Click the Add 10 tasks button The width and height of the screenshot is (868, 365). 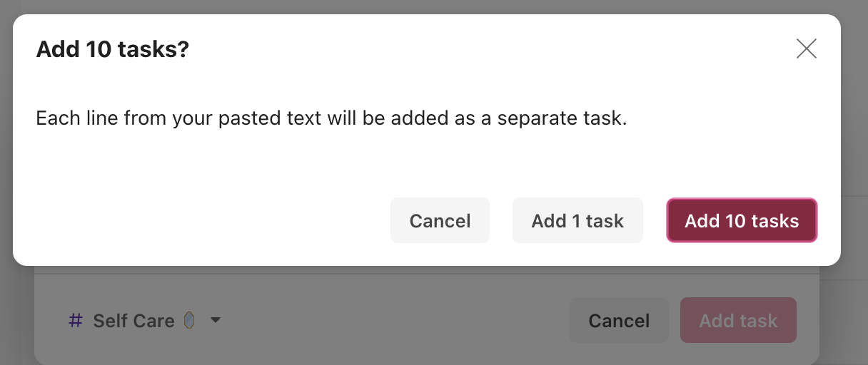tap(742, 220)
